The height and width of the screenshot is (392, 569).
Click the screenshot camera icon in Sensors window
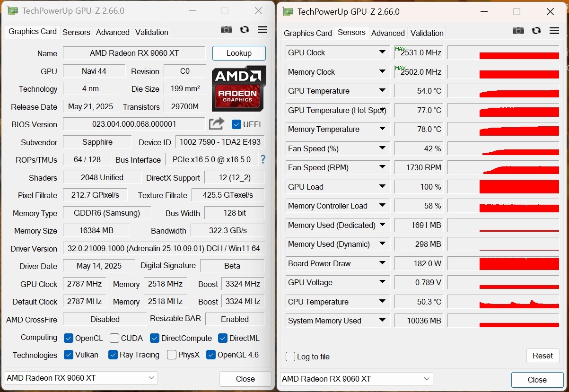coord(518,31)
